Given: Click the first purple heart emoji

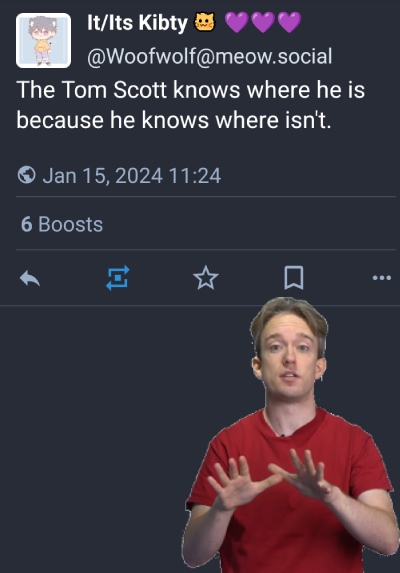Looking at the screenshot, I should pyautogui.click(x=237, y=22).
